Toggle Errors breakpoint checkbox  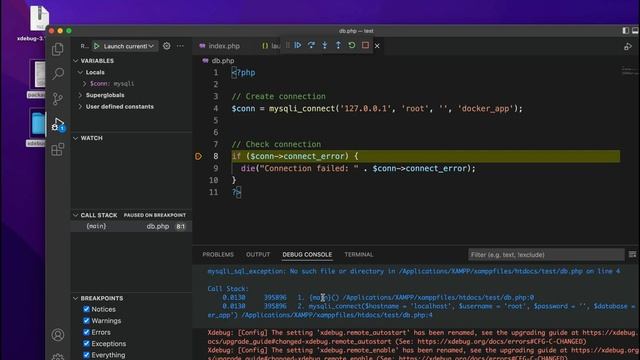pyautogui.click(x=87, y=332)
